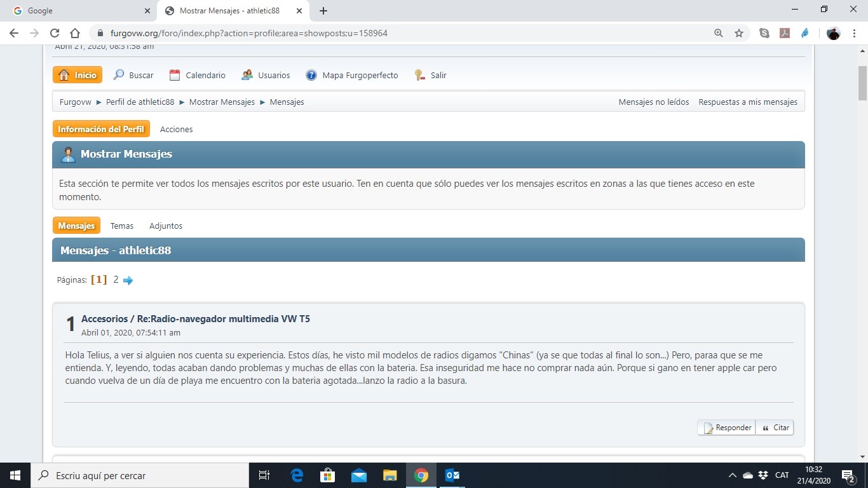Open the PDF extension icon
This screenshot has width=868, height=488.
pyautogui.click(x=785, y=33)
